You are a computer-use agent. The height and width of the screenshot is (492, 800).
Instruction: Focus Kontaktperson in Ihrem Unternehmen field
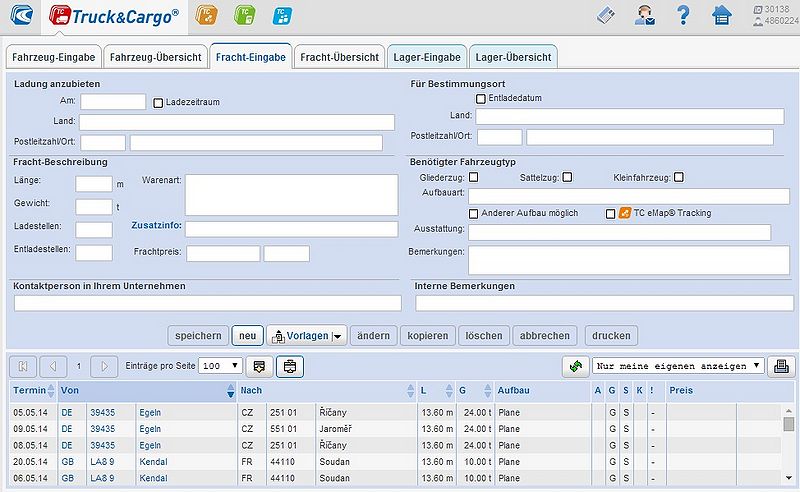208,303
